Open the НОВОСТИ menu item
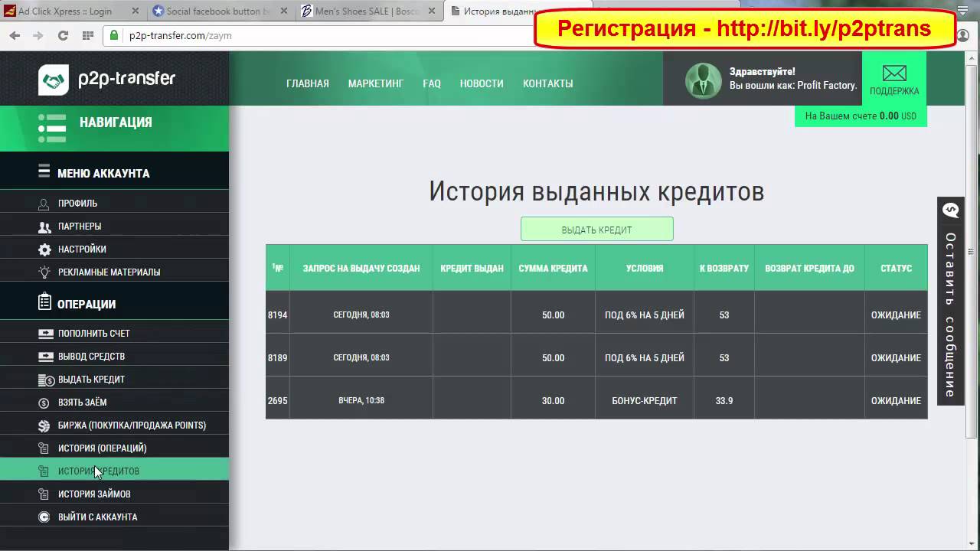This screenshot has width=980, height=551. click(x=482, y=83)
